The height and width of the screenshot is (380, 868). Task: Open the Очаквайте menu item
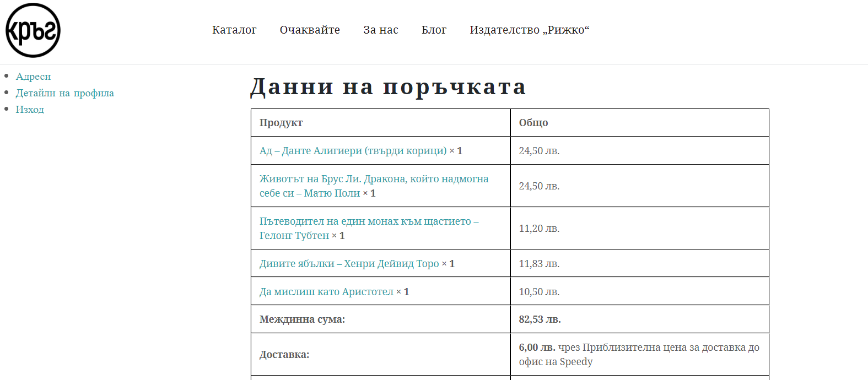pos(310,30)
